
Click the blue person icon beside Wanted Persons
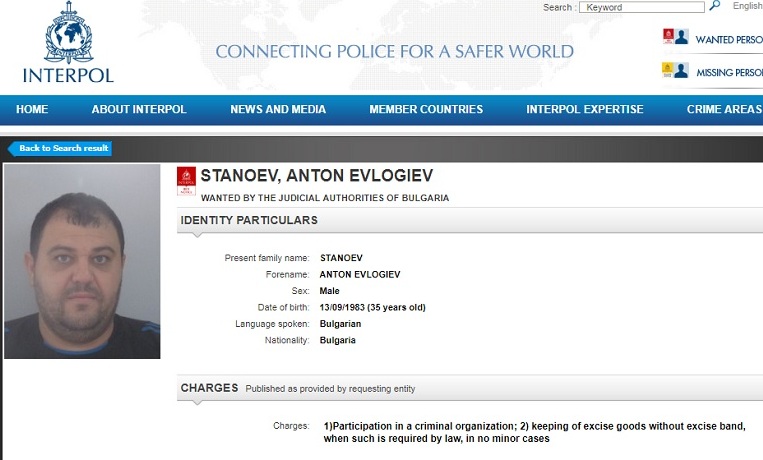pos(682,37)
